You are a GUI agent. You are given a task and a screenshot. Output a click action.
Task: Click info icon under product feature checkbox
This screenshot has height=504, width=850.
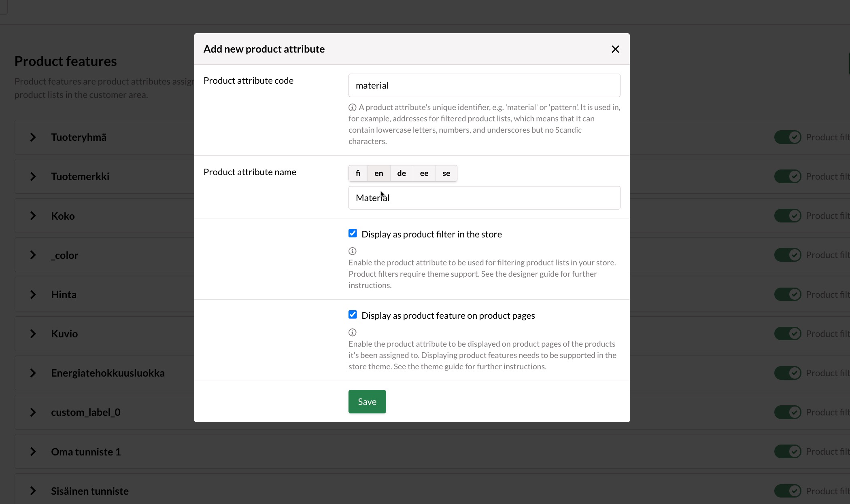pyautogui.click(x=352, y=332)
